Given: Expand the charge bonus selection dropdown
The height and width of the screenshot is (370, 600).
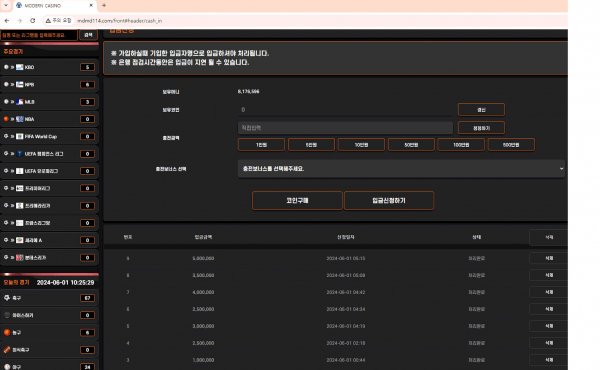Looking at the screenshot, I should pyautogui.click(x=401, y=169).
